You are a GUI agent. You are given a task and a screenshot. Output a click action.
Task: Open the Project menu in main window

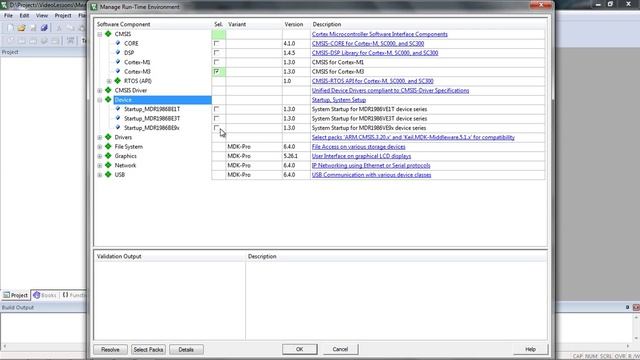point(63,16)
